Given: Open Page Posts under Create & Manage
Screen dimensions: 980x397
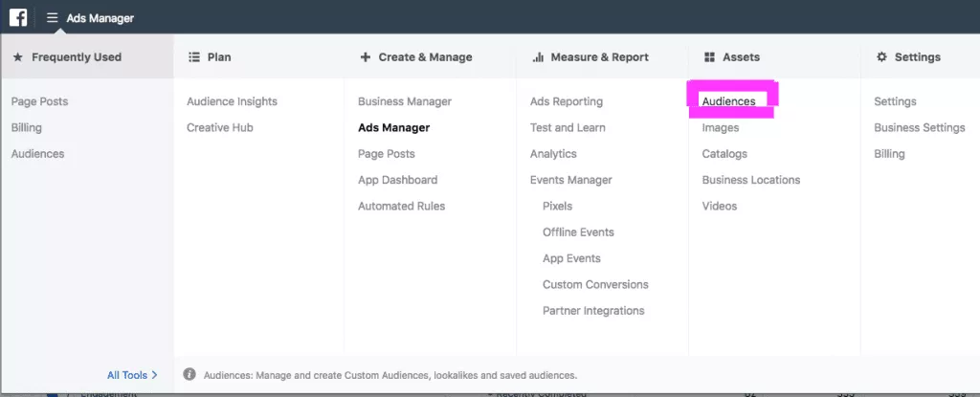Looking at the screenshot, I should pos(387,154).
